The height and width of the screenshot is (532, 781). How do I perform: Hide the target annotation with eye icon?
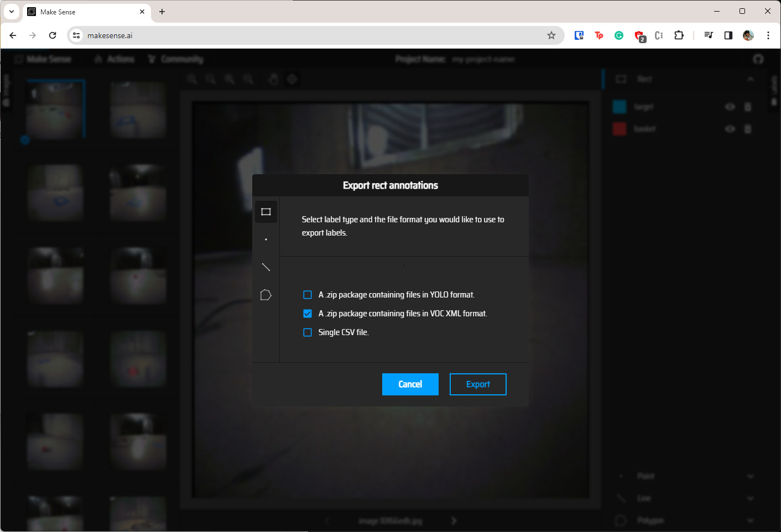point(730,107)
